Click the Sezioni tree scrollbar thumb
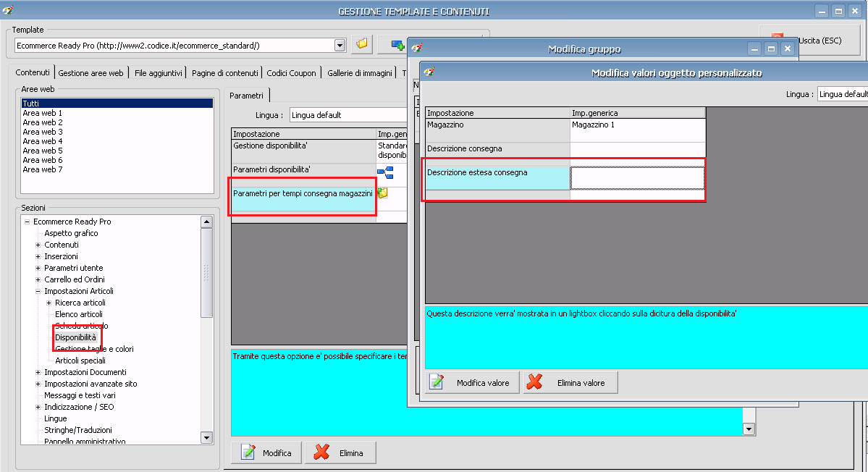 tap(206, 273)
